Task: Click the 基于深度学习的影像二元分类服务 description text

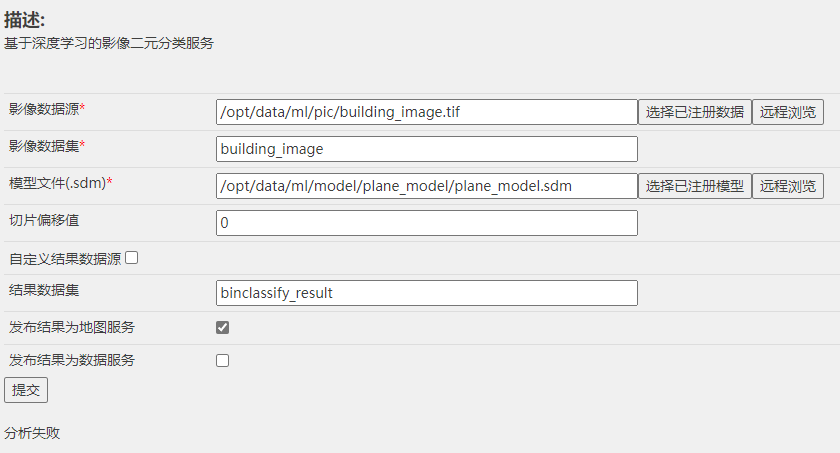Action: tap(109, 43)
